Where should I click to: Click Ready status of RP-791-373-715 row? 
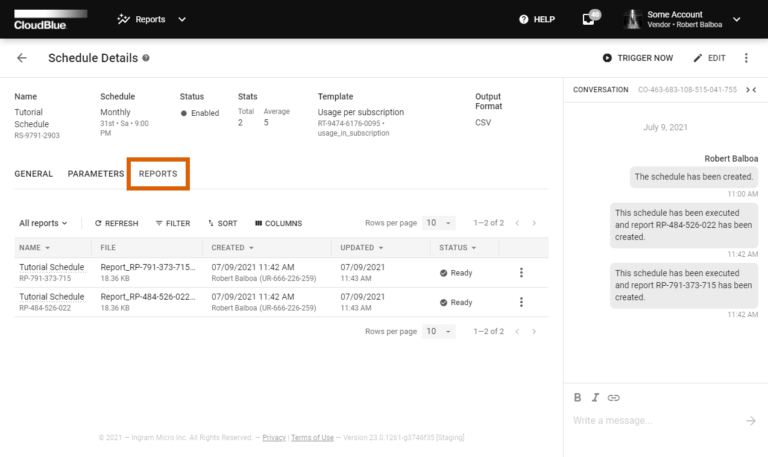(456, 273)
